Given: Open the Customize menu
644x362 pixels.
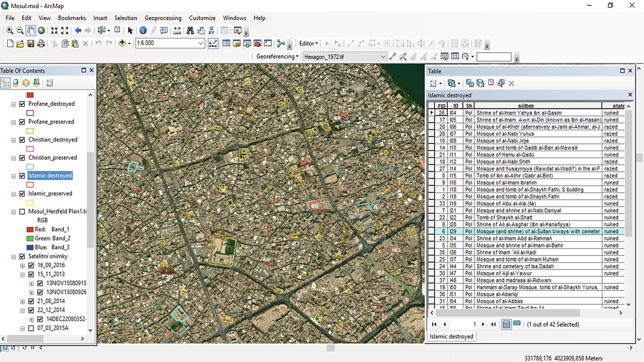Looking at the screenshot, I should pos(202,18).
